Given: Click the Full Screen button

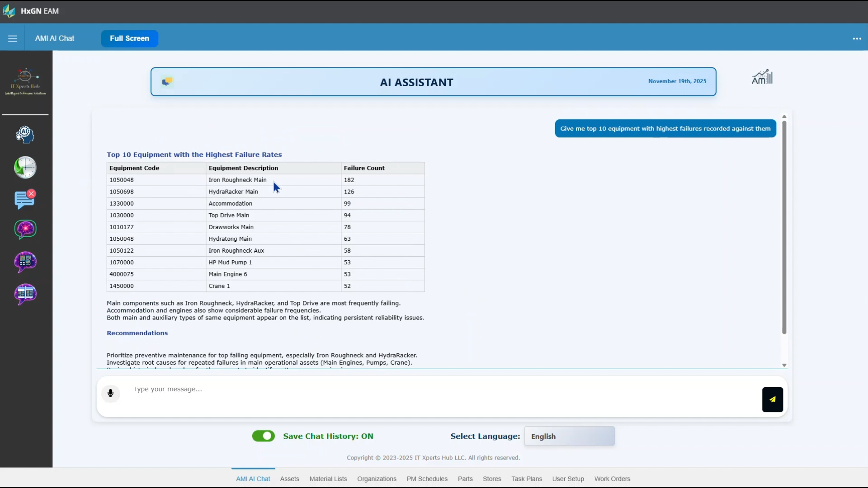Looking at the screenshot, I should point(129,38).
